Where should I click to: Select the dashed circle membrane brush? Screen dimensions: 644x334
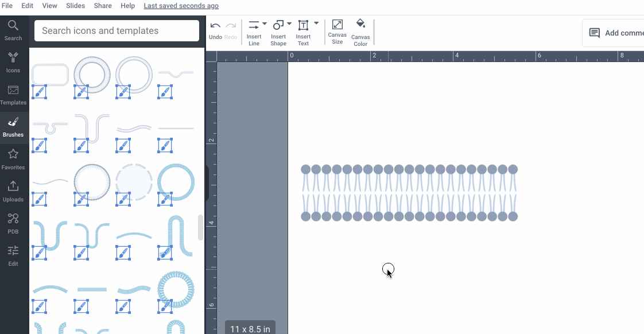[134, 182]
